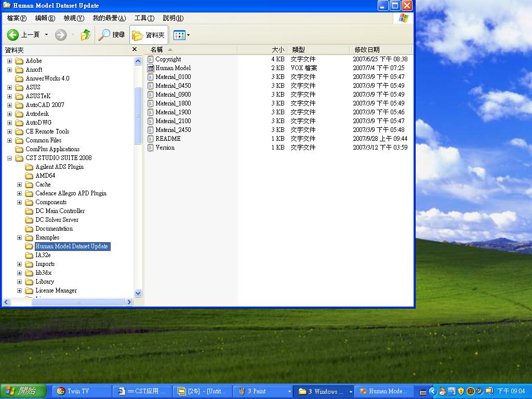532x399 pixels.
Task: Select the Agilent ADS Plugin tree folder
Action: [60, 167]
